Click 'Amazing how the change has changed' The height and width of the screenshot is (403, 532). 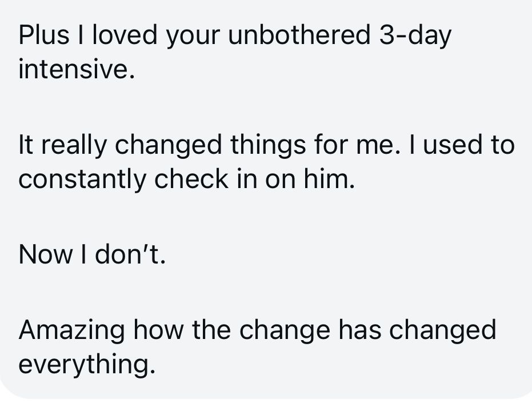tap(258, 330)
